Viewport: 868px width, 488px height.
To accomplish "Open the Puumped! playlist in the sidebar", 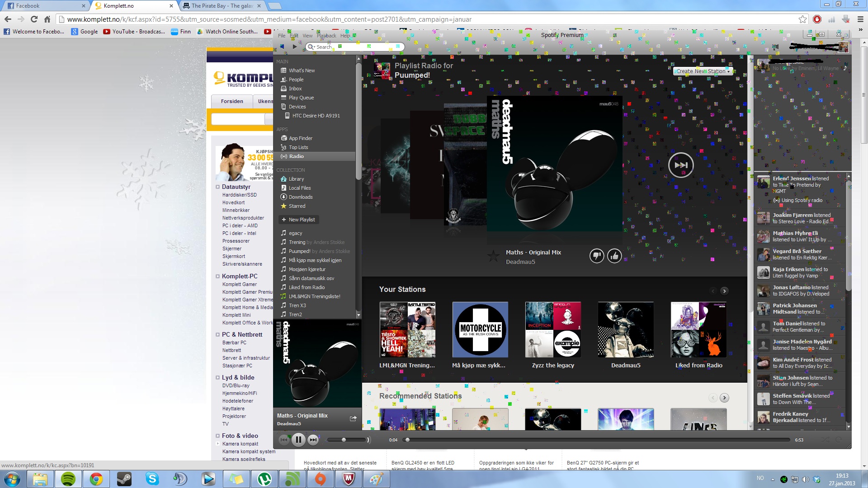I will coord(315,251).
